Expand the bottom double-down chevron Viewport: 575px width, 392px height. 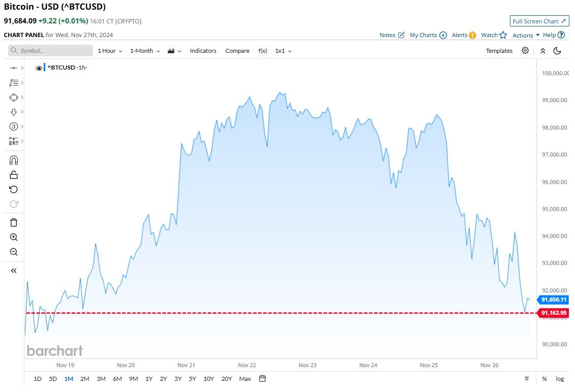[x=527, y=378]
